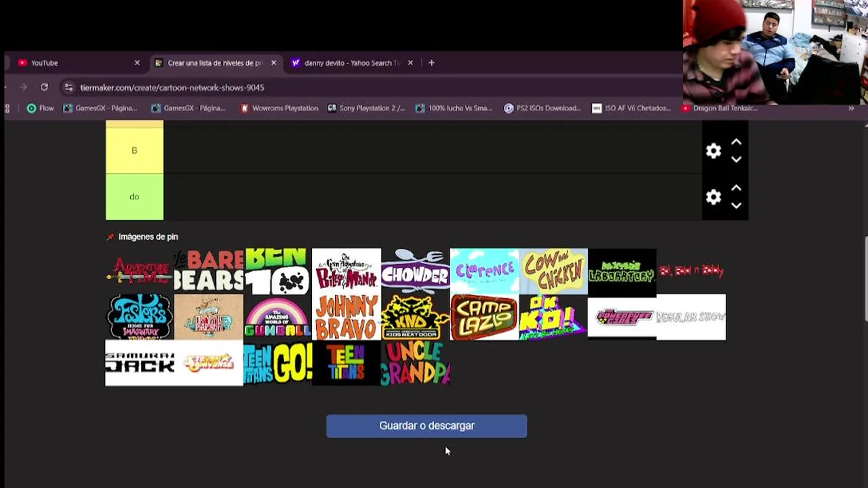The height and width of the screenshot is (488, 868).
Task: Select Uncle Grandpa image
Action: point(415,363)
